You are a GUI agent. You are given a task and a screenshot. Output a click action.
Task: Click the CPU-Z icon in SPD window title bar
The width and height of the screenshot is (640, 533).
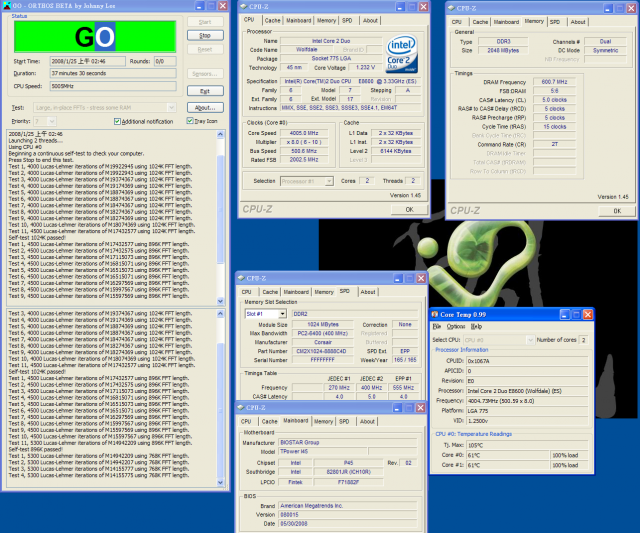241,278
